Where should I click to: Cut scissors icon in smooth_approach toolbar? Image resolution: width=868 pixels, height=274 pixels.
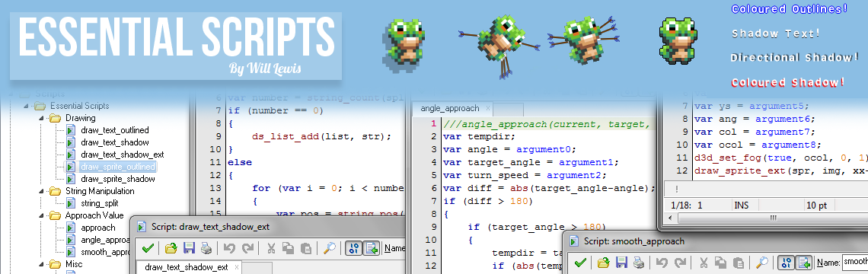(x=704, y=262)
